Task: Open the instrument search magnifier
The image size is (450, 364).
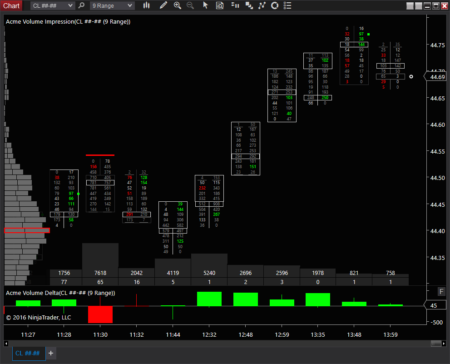Action: (81, 6)
